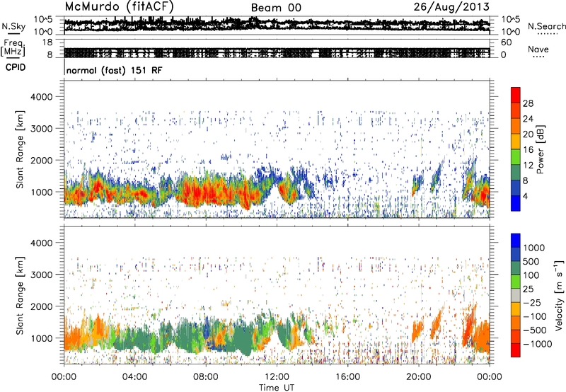566x392 pixels.
Task: Click the 16:00 time axis label
Action: pyautogui.click(x=348, y=377)
